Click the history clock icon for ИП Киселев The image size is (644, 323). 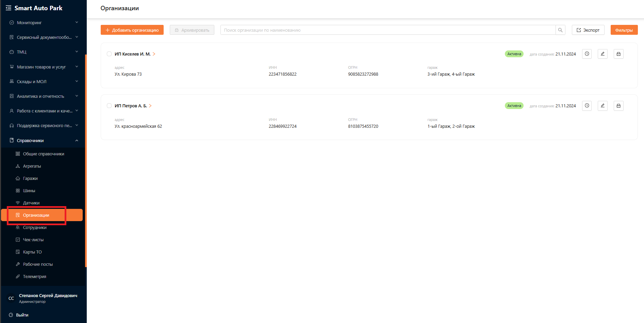[587, 54]
